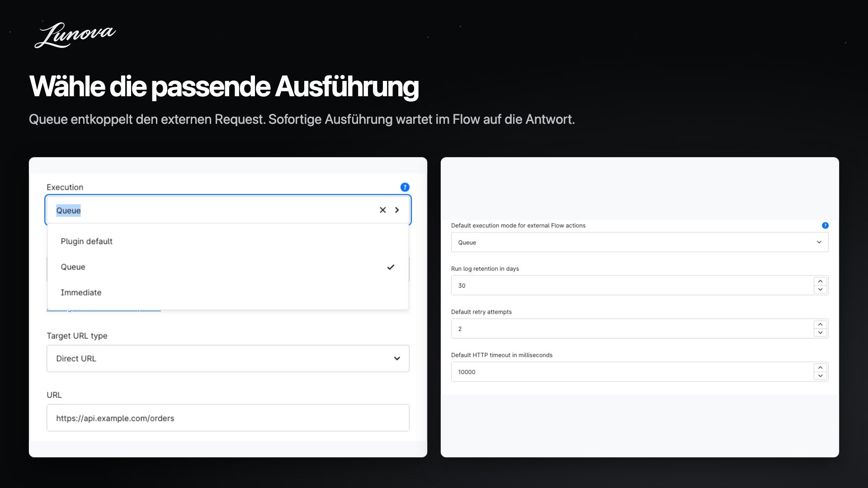Clear the Execution field with X icon
Screen dimensions: 868x488
tap(382, 210)
